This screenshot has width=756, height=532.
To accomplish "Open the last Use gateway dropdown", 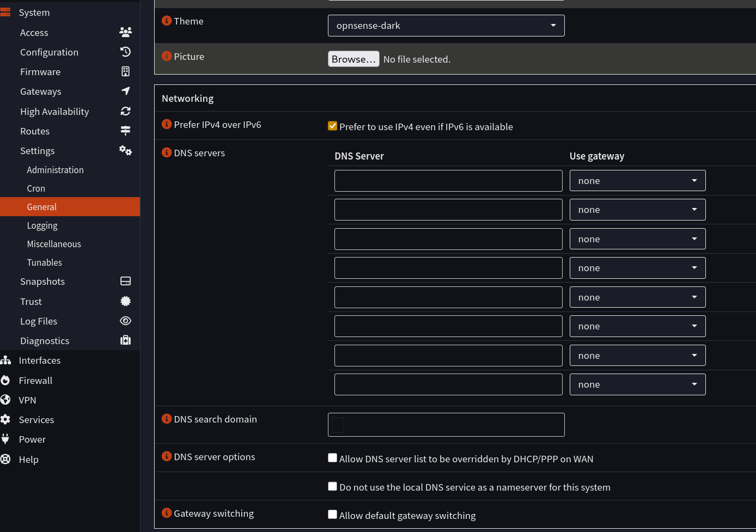I will click(x=637, y=384).
